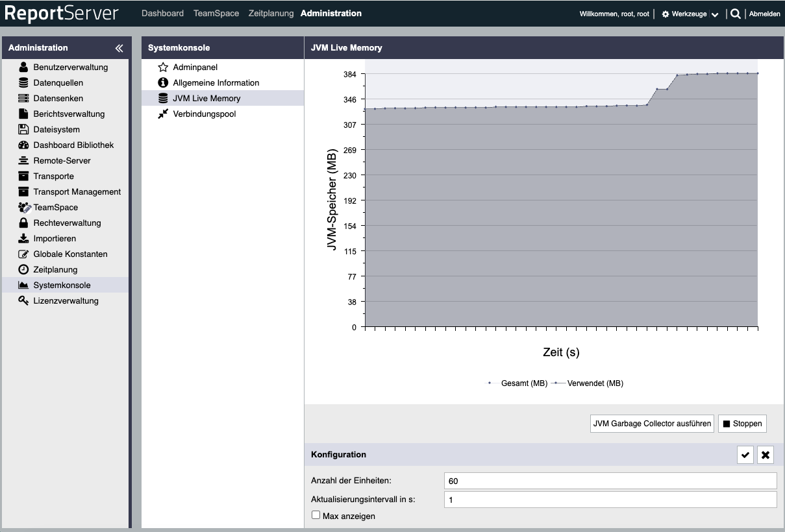
Task: Click the Zeitplanung clock icon in sidebar
Action: 23,269
